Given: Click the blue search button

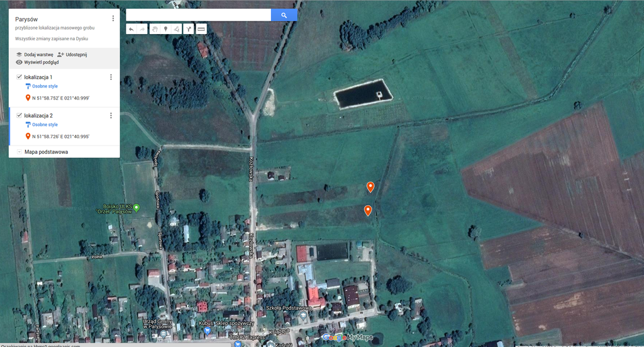Looking at the screenshot, I should pyautogui.click(x=284, y=15).
